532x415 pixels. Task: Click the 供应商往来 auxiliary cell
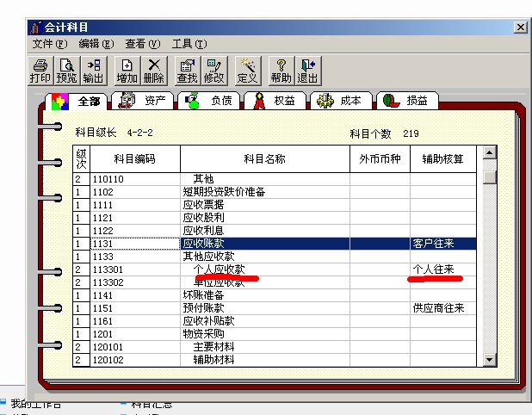[x=443, y=308]
